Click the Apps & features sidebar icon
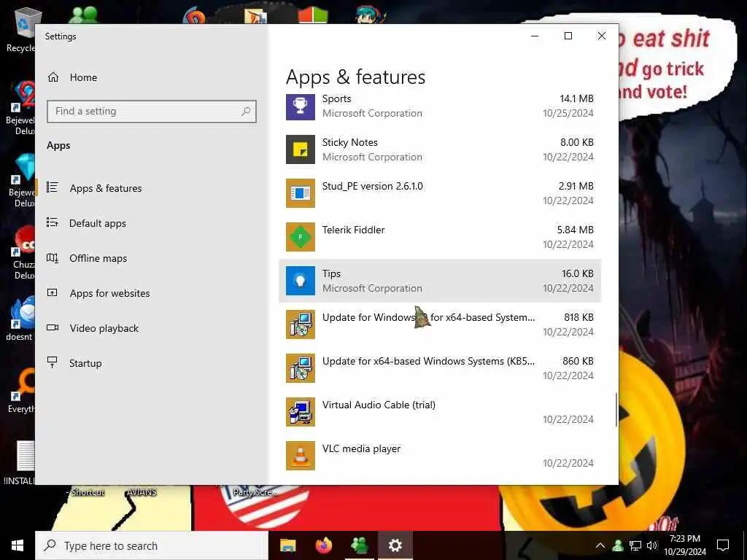The image size is (747, 560). 53,187
